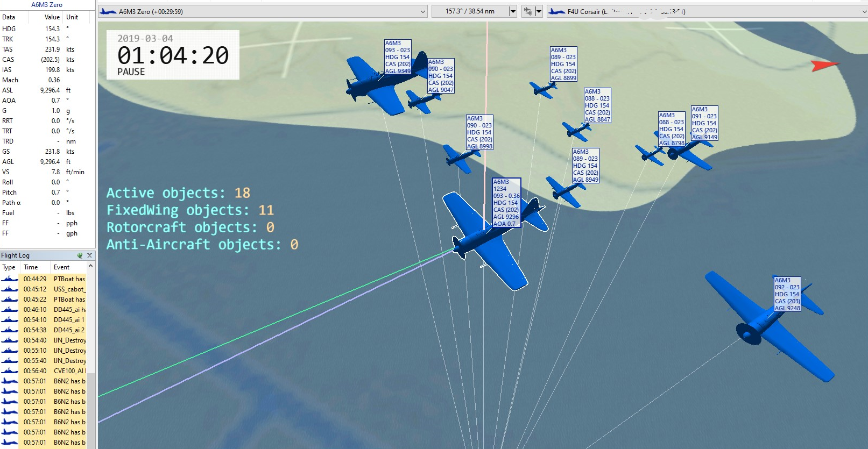Click the VS value 7.8 ft/min

(56, 172)
